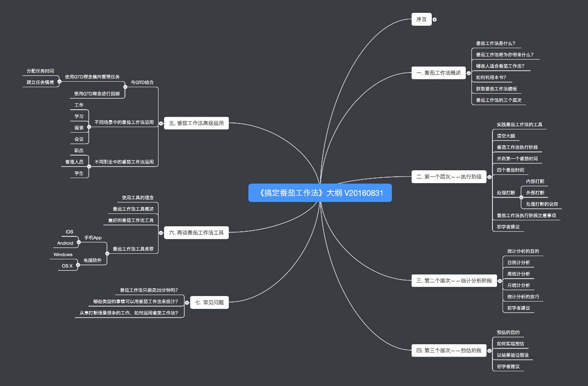Collapse the 四. 第三个层次——预估阶段 branch

pyautogui.click(x=489, y=351)
